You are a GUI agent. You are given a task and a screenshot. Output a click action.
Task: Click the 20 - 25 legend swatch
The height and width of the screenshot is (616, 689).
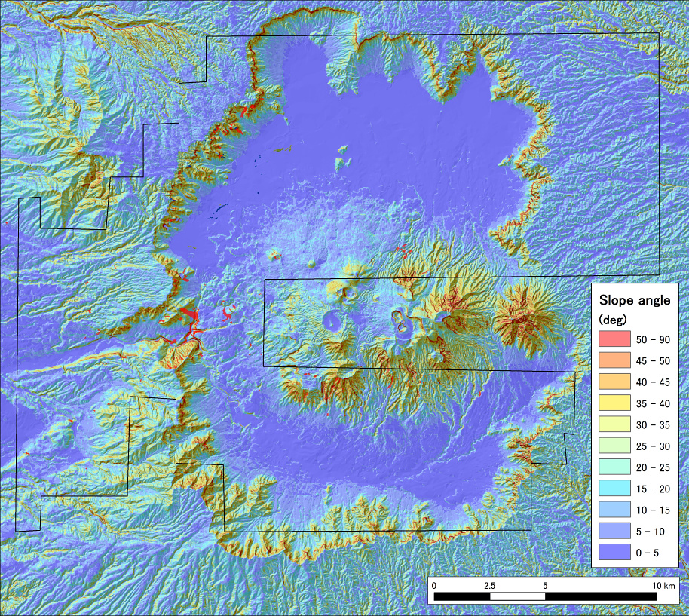(614, 467)
